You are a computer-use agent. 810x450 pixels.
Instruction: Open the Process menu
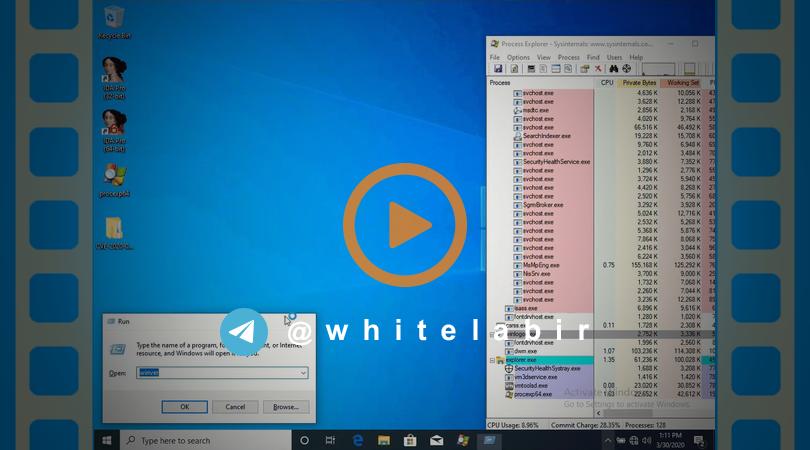click(x=568, y=57)
